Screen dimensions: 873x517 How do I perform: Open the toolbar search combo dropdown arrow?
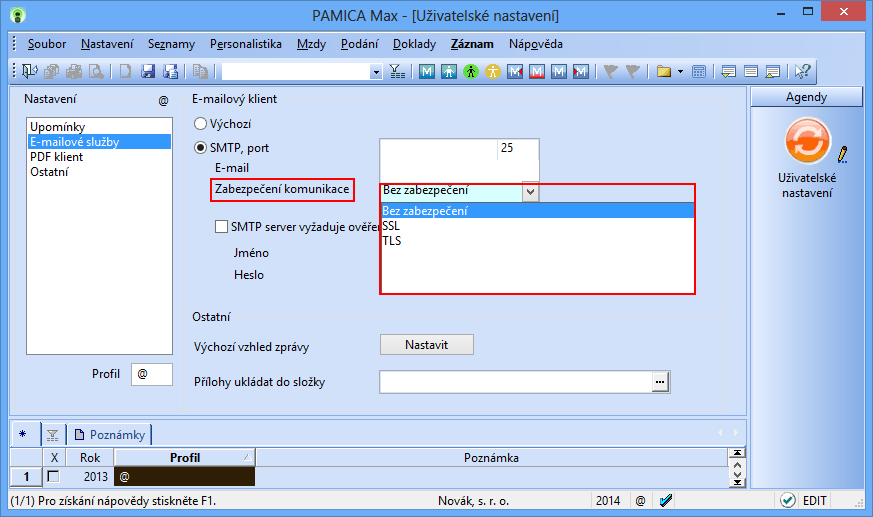376,72
